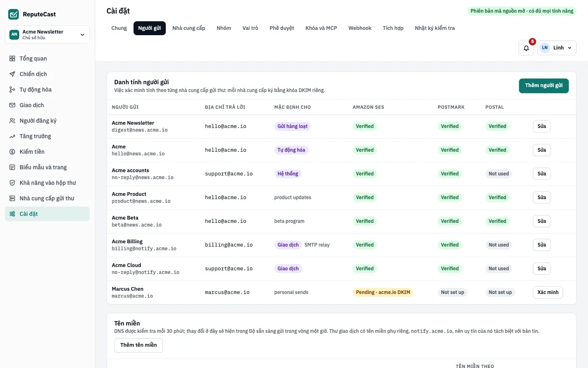Open Tổng quan dashboard icon
This screenshot has height=368, width=588.
pos(12,58)
